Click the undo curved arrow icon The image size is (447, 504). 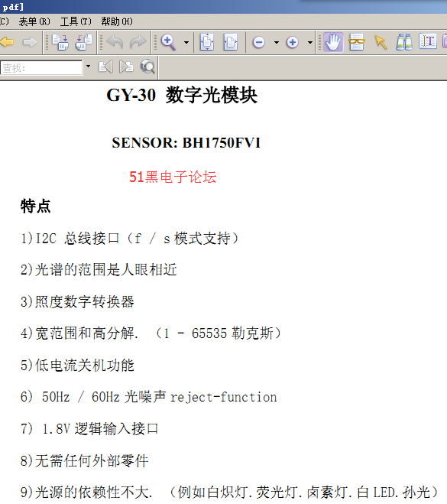[115, 42]
